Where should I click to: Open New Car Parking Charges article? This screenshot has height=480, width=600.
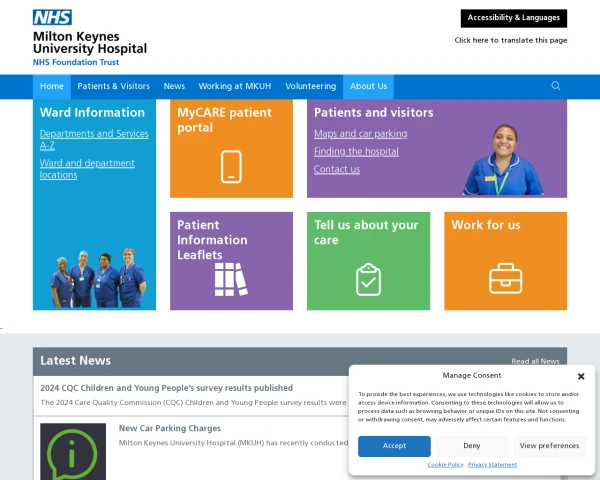(170, 428)
